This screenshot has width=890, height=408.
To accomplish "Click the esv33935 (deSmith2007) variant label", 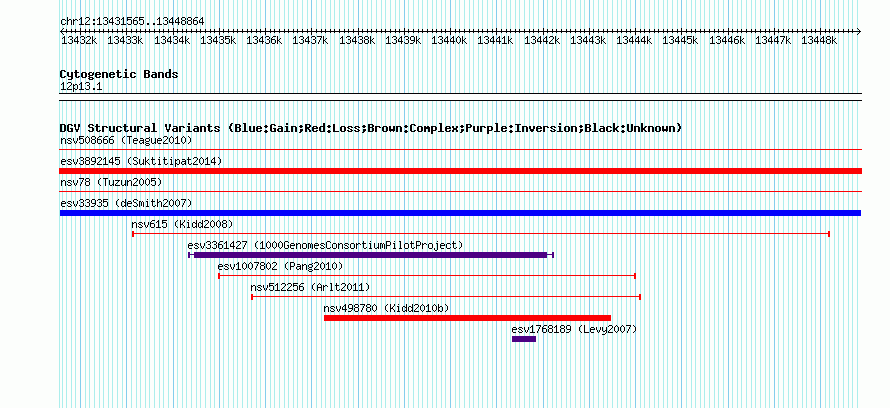I will 127,203.
